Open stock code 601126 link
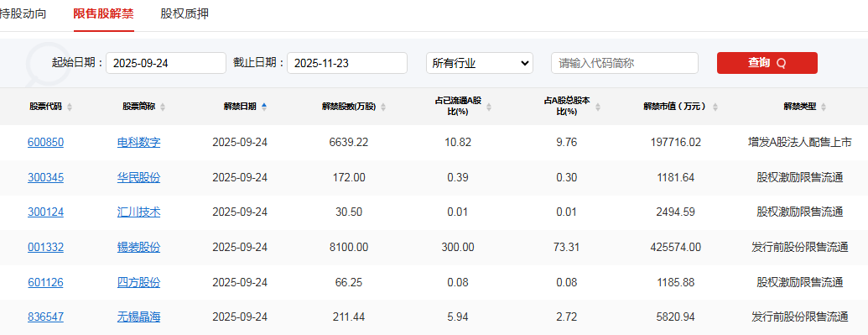868x335 pixels. point(45,283)
